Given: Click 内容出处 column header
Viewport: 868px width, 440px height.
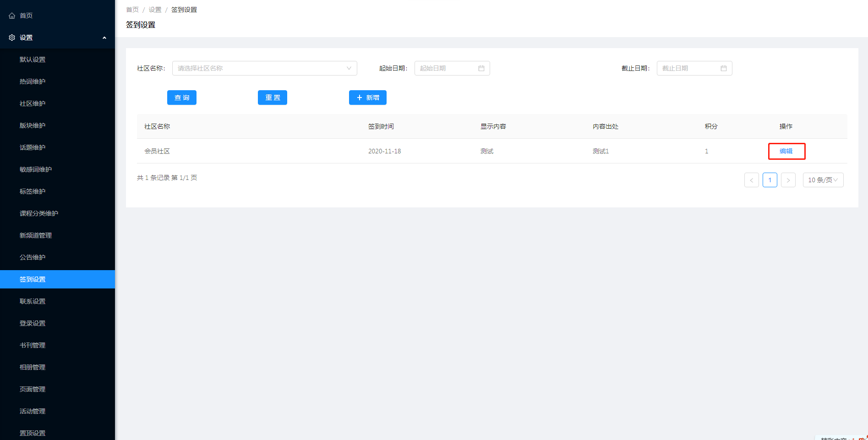Looking at the screenshot, I should (606, 126).
